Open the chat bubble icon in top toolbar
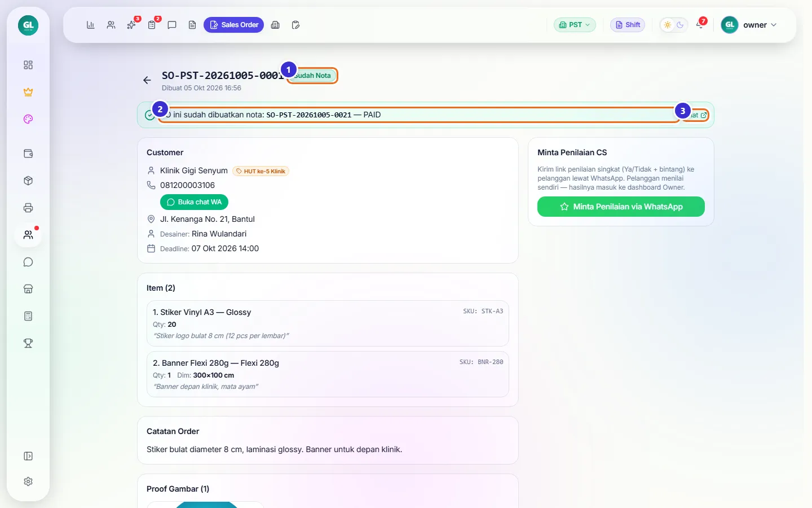The image size is (812, 508). coord(172,25)
